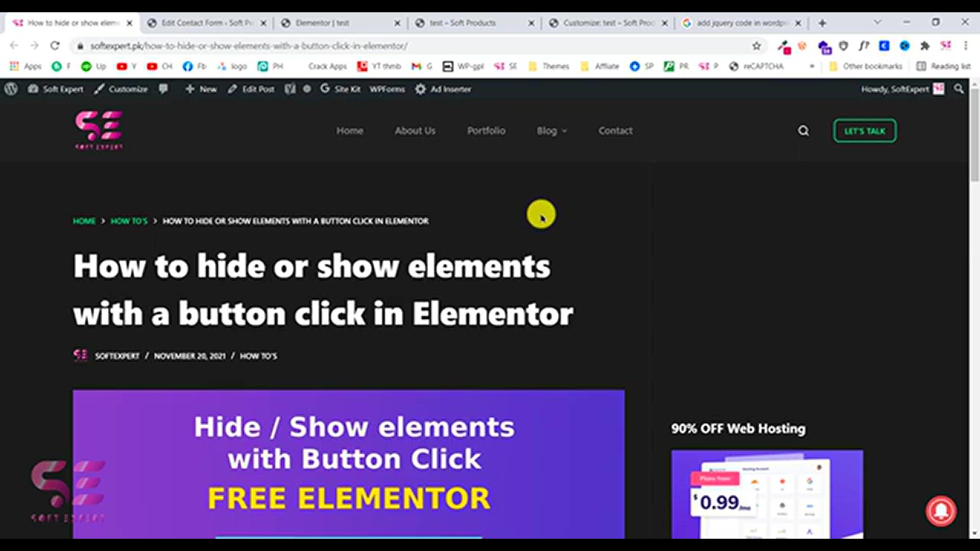
Task: Open the Portfolio nav link
Action: 486,131
